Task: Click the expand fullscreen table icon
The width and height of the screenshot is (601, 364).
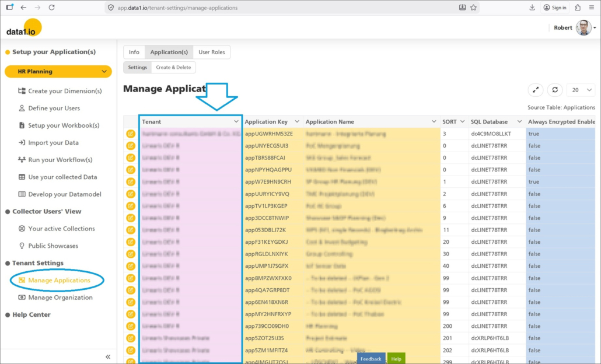Action: click(x=536, y=90)
